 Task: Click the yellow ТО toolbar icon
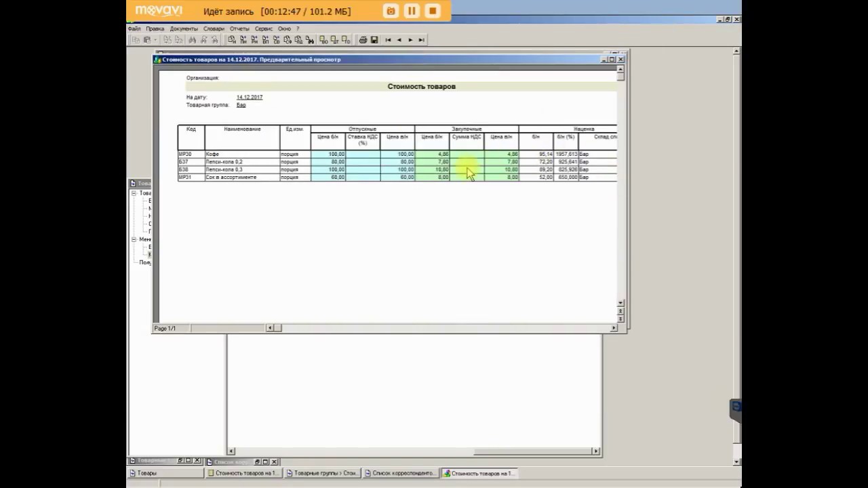(345, 40)
